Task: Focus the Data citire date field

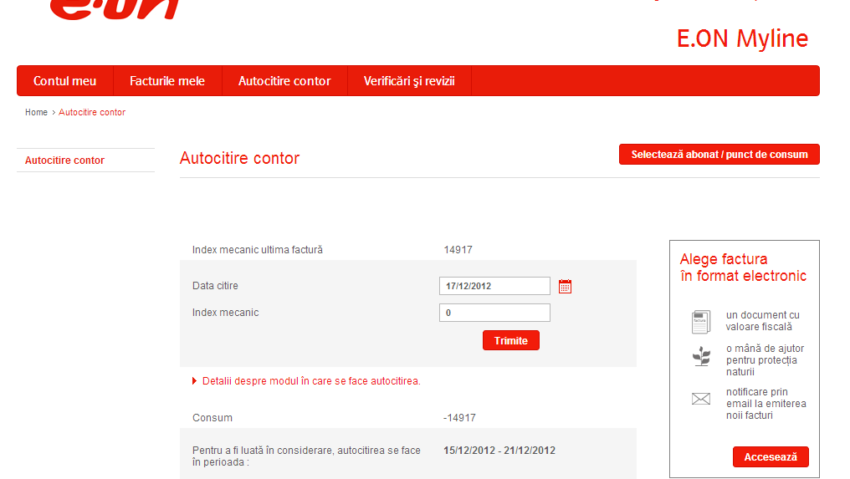Action: click(x=494, y=286)
